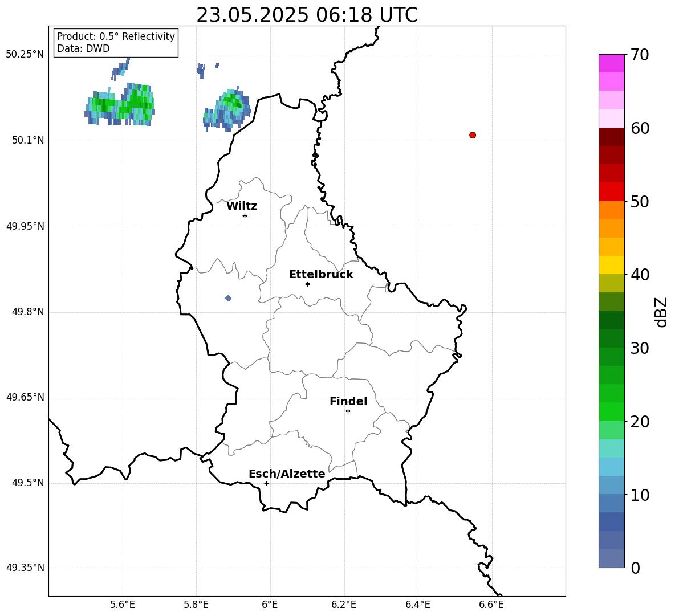The width and height of the screenshot is (675, 616).
Task: Click the 60 tick on the colorbar
Action: (x=639, y=128)
